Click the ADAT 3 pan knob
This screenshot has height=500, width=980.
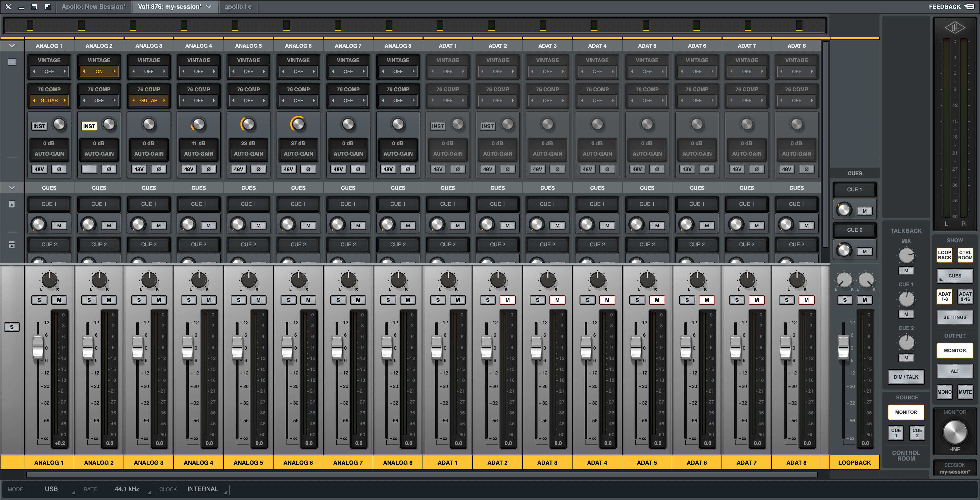click(x=548, y=280)
